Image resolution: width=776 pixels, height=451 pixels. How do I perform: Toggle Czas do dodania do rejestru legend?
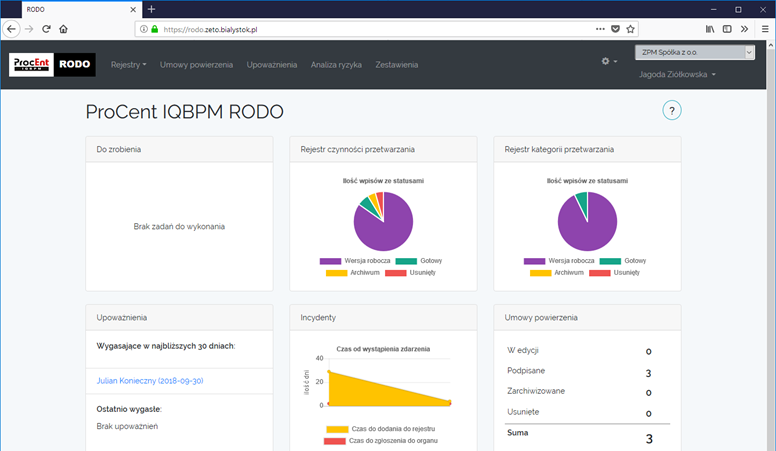coord(381,429)
